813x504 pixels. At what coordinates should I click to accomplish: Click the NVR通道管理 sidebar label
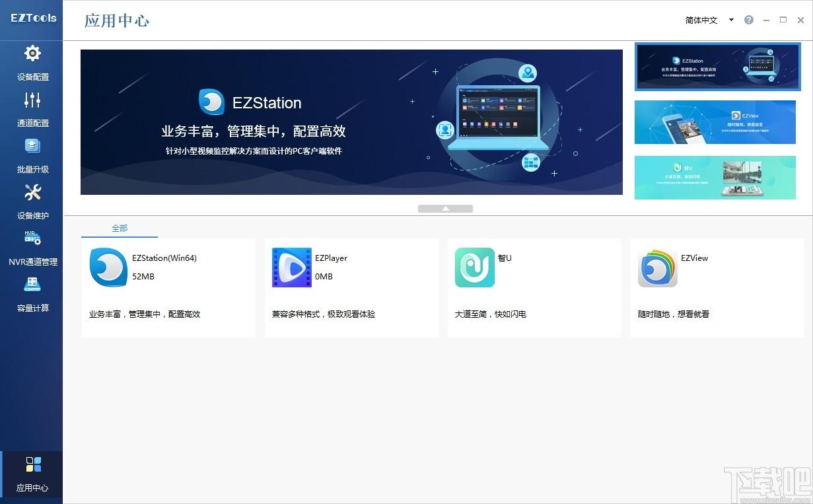pos(33,262)
